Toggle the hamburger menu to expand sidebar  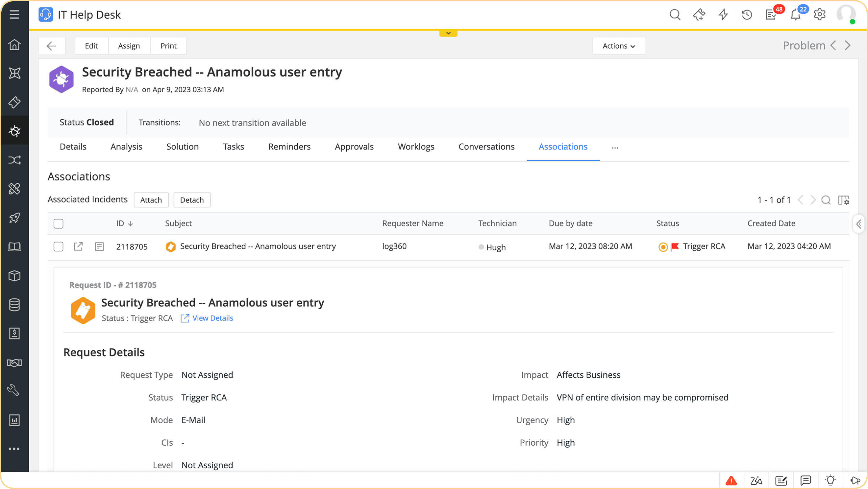[x=14, y=14]
